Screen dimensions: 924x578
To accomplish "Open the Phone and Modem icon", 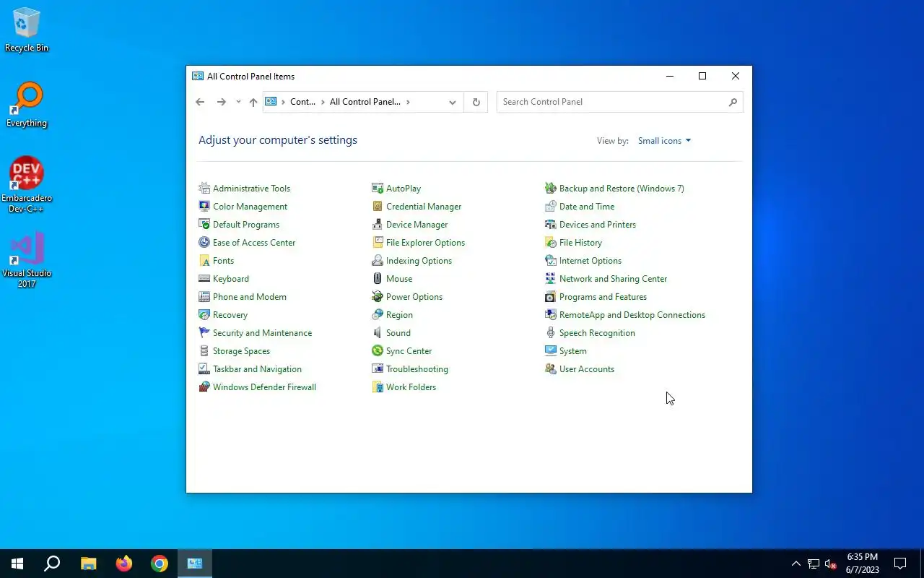I will (x=204, y=297).
